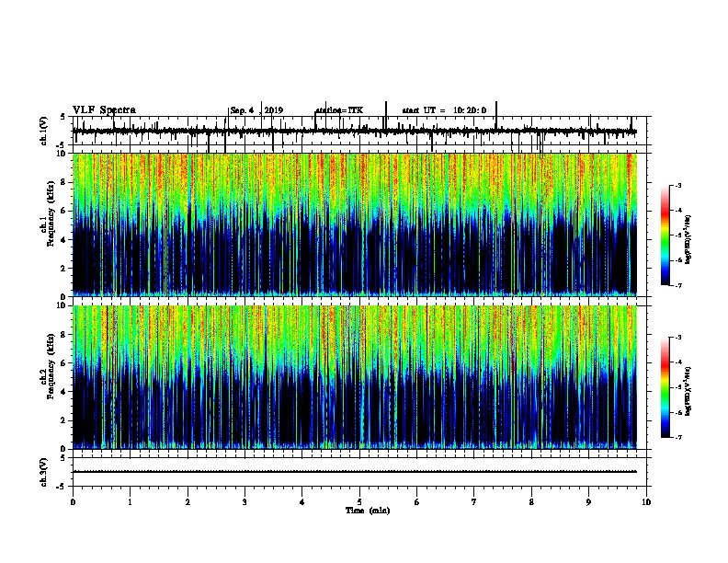Click the "Time (min)" axis label
This screenshot has height=563, width=728.
coord(368,511)
